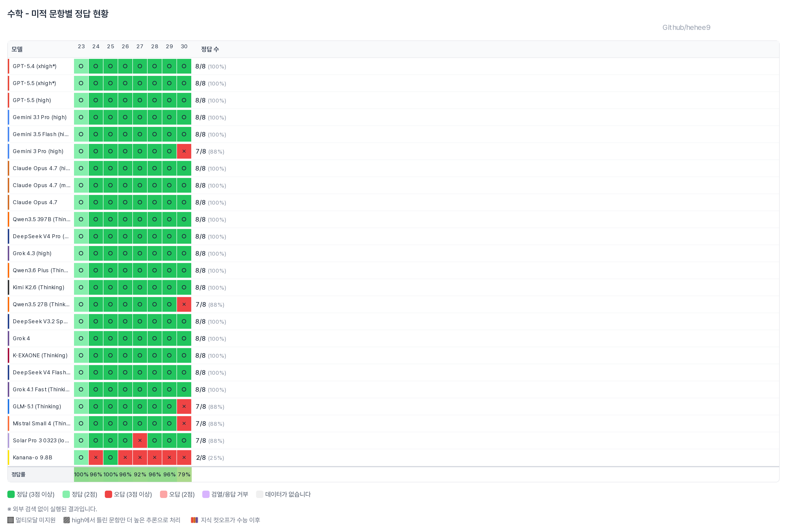787x532 pixels.
Task: Click Mistral Small 4 wrong mark on question 30
Action: tap(184, 423)
